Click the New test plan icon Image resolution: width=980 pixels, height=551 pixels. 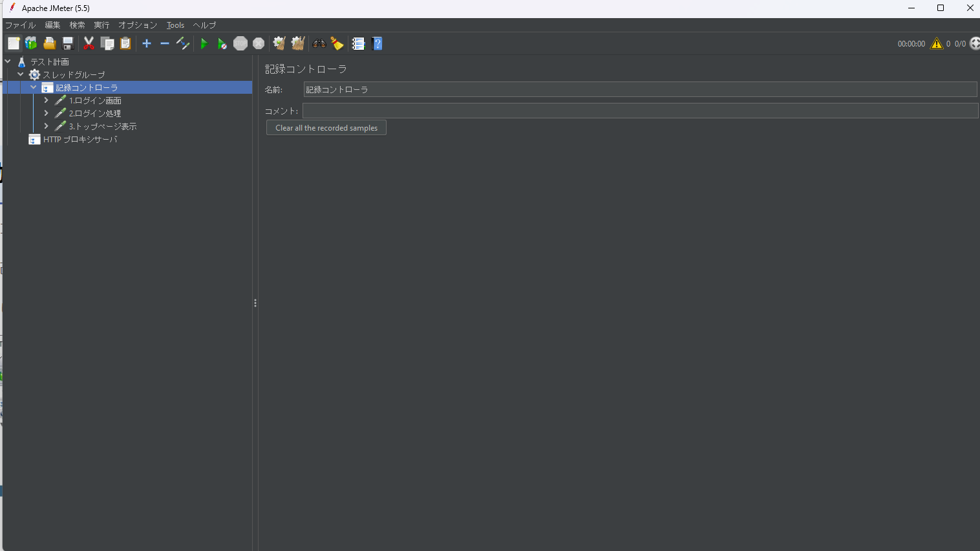pos(14,43)
